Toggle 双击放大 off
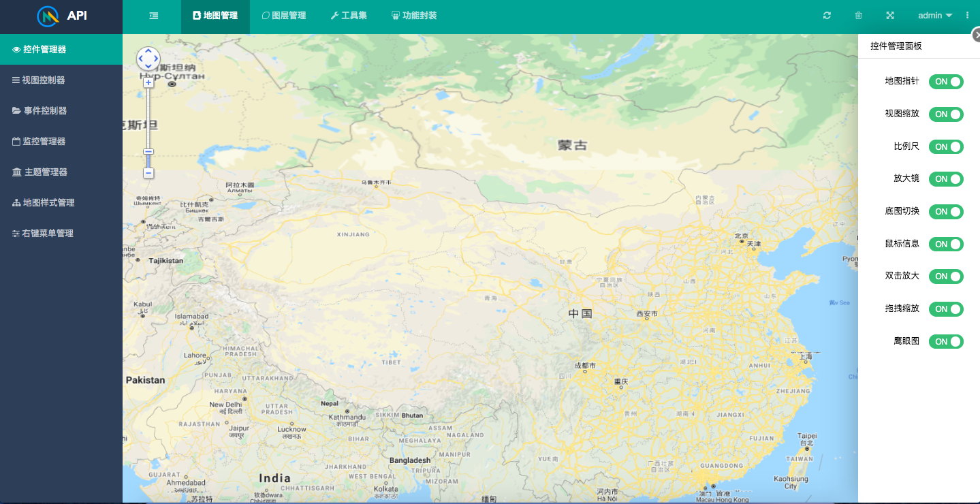 [x=946, y=276]
